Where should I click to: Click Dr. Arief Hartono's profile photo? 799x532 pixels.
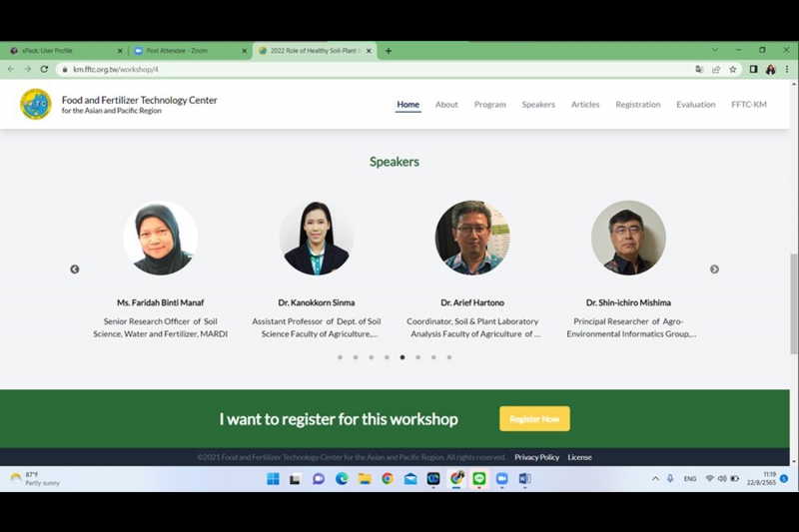point(472,238)
